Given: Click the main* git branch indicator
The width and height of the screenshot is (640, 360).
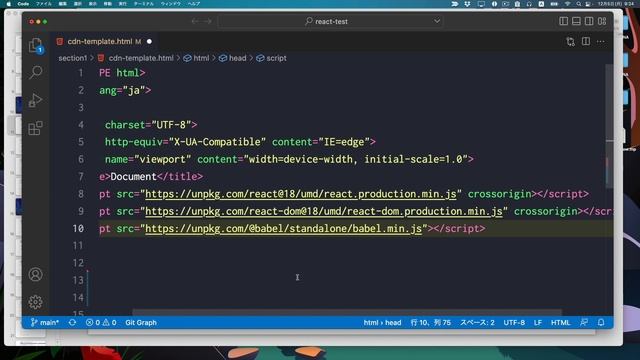Looking at the screenshot, I should (x=45, y=322).
